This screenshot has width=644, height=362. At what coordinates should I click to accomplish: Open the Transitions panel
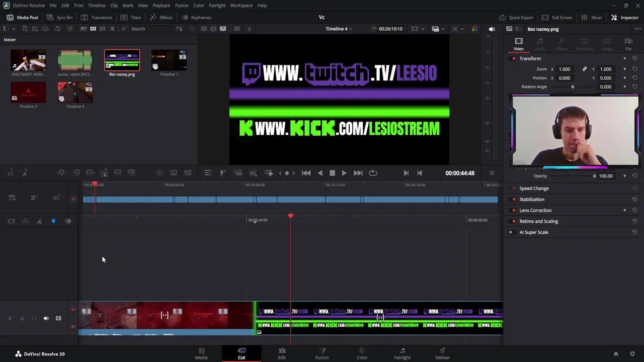[97, 18]
